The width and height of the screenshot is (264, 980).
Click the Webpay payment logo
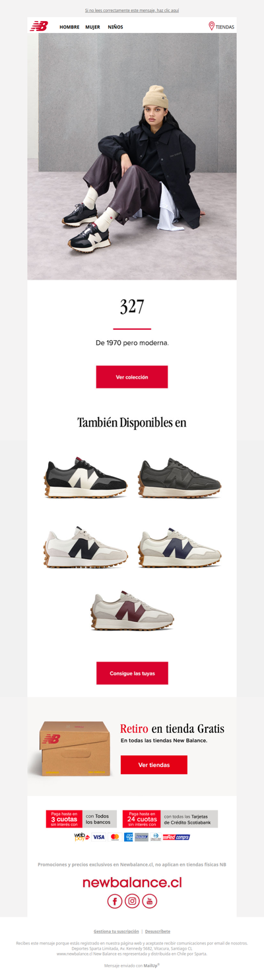point(82,837)
